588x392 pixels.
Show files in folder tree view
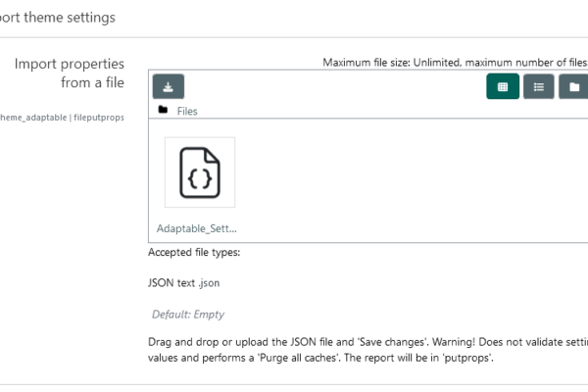[x=573, y=86]
